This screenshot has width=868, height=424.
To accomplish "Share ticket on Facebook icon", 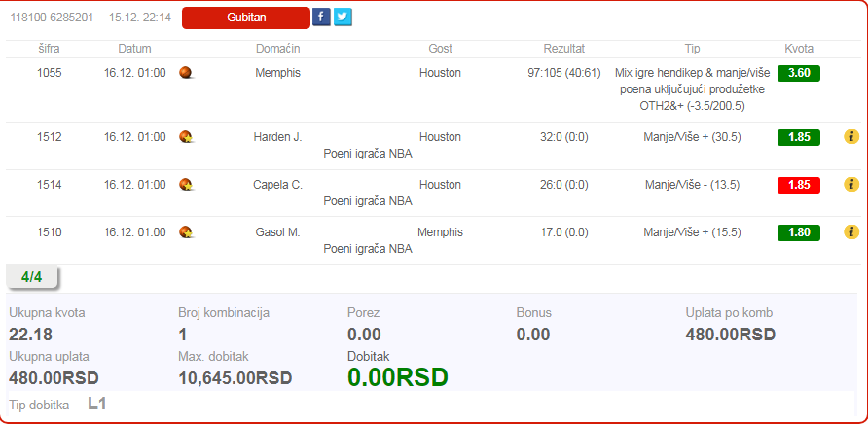I will (x=321, y=17).
